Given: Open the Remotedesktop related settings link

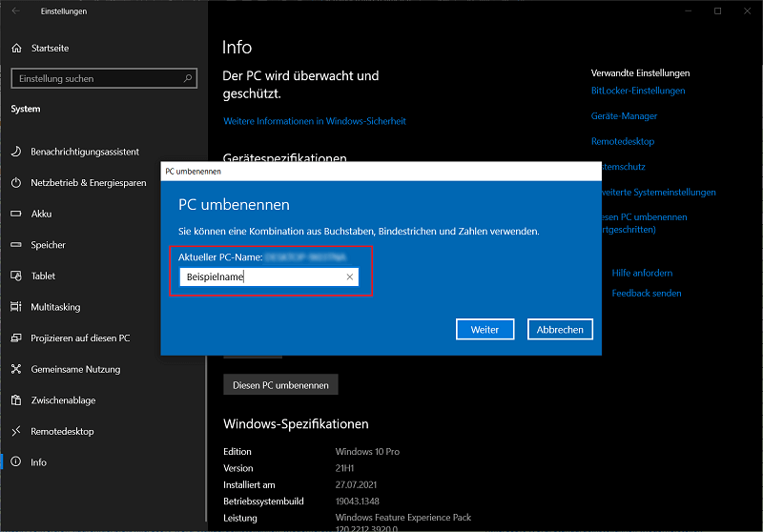Looking at the screenshot, I should (623, 141).
